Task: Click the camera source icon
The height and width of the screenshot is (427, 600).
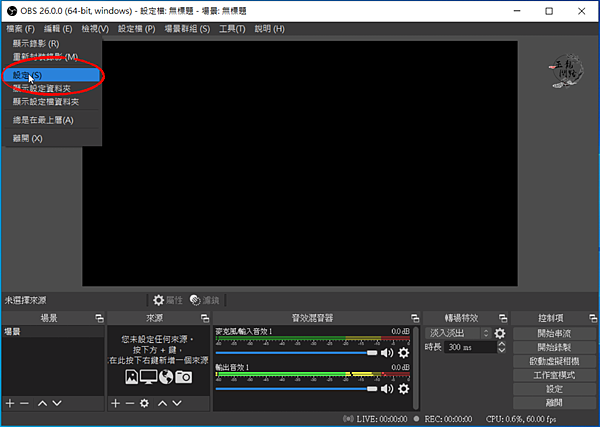Action: pos(184,377)
